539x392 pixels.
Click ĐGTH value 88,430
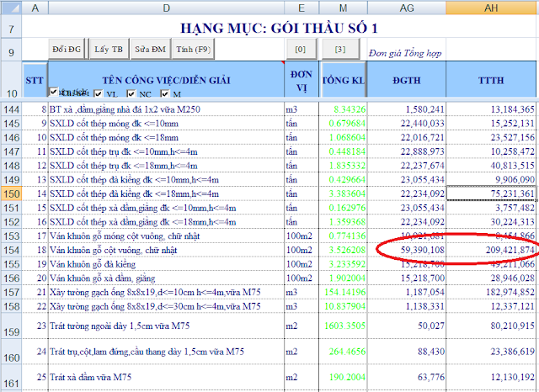407,352
